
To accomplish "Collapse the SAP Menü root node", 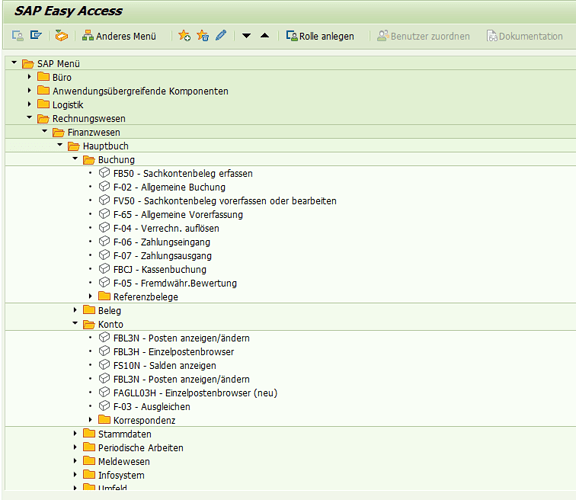I will [x=14, y=63].
